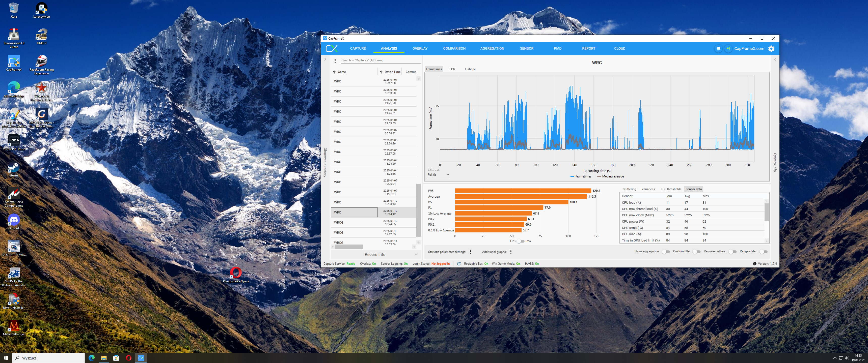Open the CapFrameX.com link
The width and height of the screenshot is (868, 363).
click(749, 48)
